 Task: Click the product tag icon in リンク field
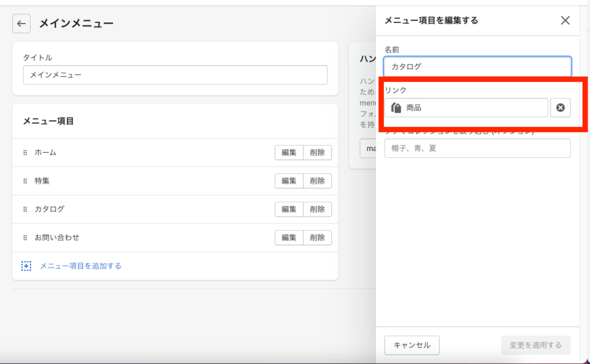tap(396, 108)
